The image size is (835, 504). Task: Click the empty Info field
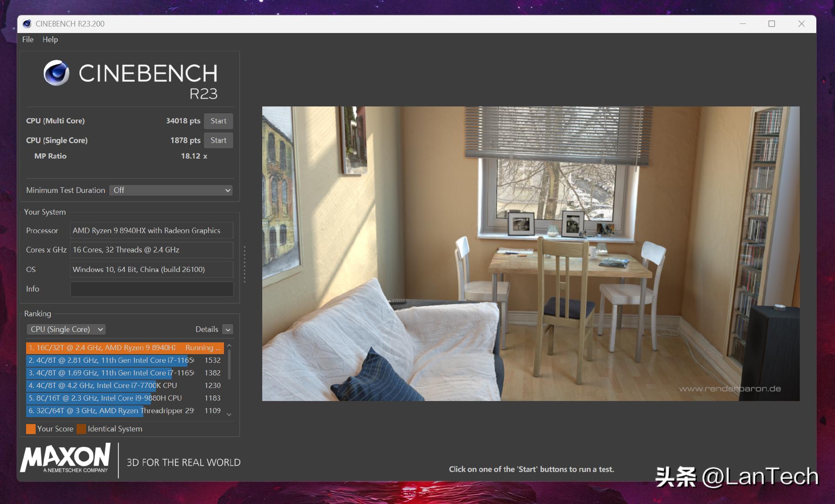[152, 289]
